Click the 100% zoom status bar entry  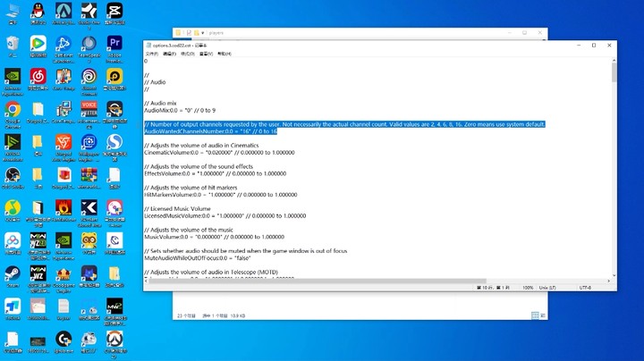[528, 288]
